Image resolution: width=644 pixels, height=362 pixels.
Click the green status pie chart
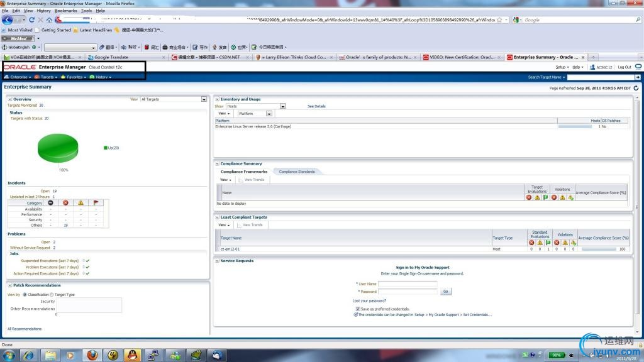(58, 148)
